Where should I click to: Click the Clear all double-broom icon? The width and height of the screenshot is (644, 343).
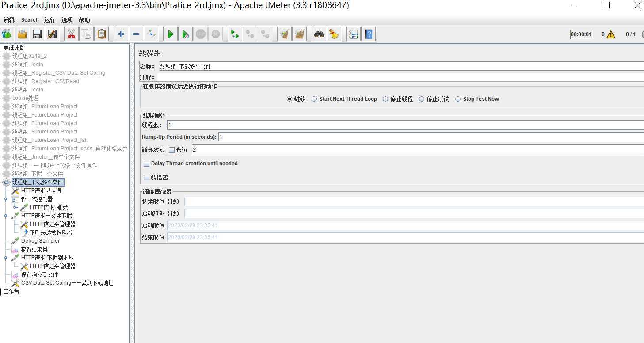tap(300, 34)
